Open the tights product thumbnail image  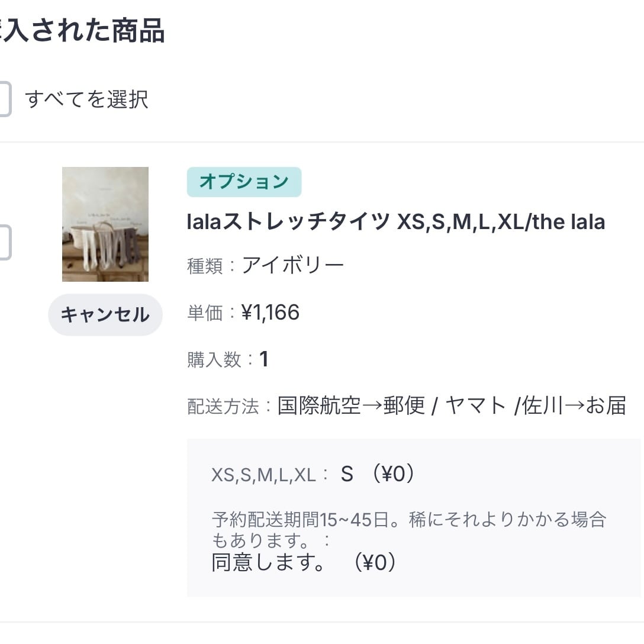105,224
